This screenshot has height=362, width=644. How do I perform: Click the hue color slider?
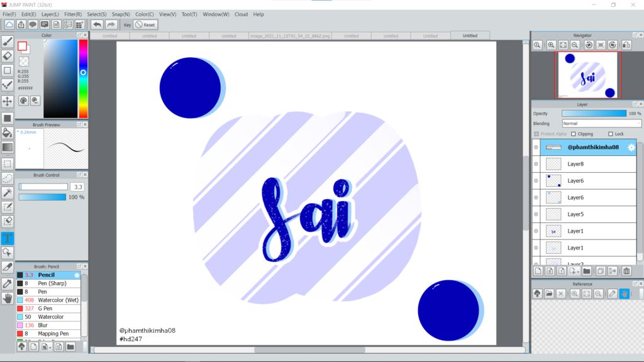click(x=83, y=79)
